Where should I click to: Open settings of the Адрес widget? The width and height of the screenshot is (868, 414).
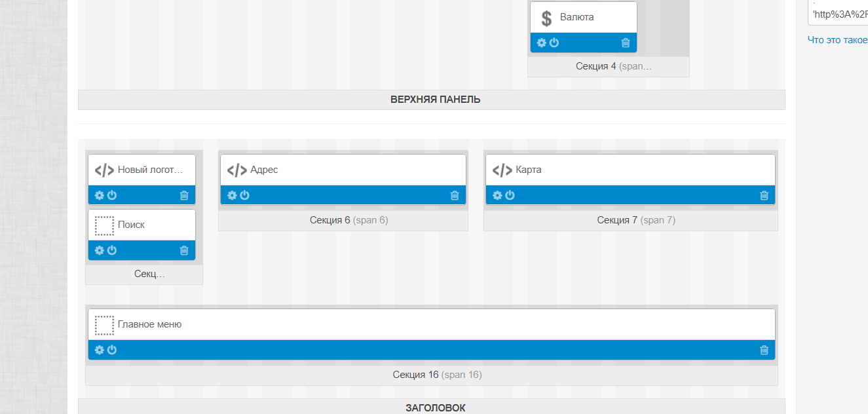(x=231, y=195)
